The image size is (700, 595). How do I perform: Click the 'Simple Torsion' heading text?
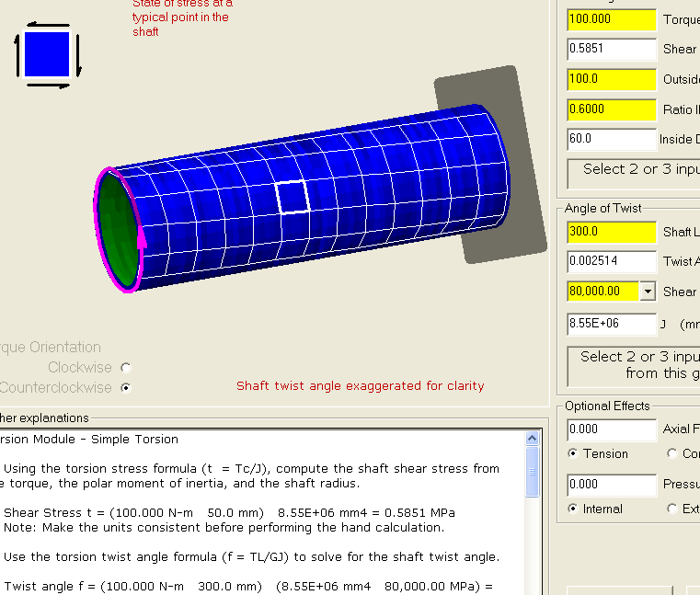point(135,440)
